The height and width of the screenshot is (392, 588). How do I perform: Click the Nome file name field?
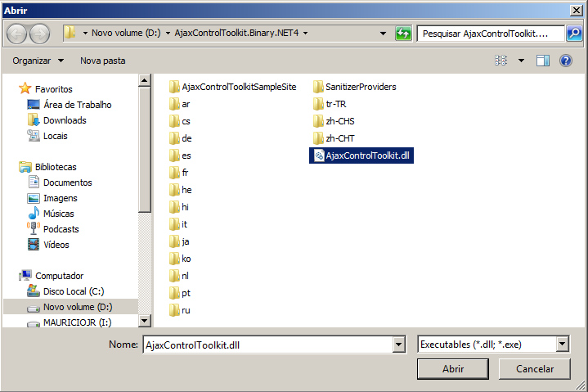coord(268,345)
